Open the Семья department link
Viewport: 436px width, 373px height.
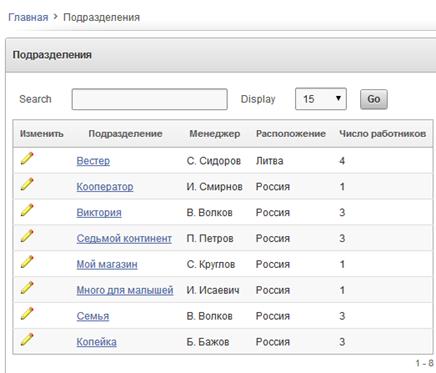point(93,316)
